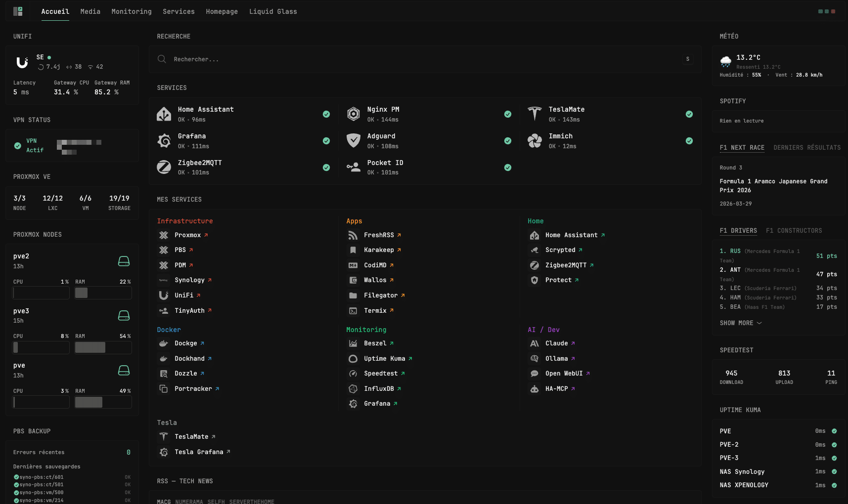Open the Home Assistant service icon
848x504 pixels.
click(x=164, y=114)
